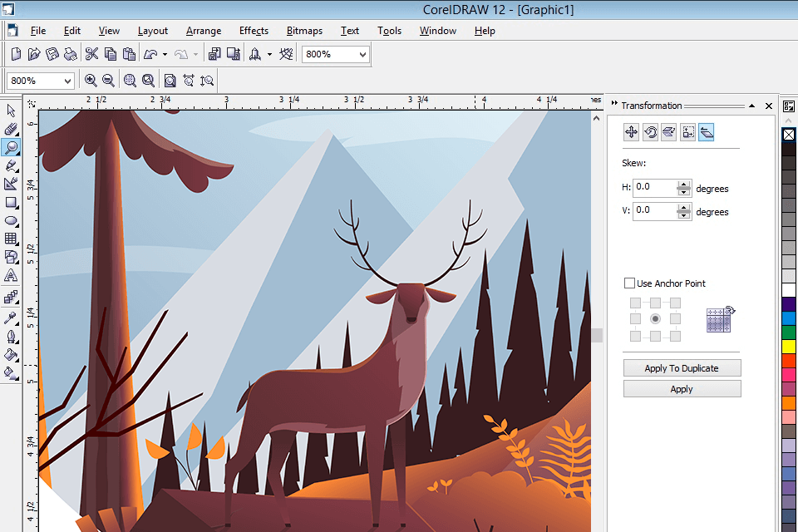
Task: Click Zoom To Page on the zoom toolbar
Action: 170,80
